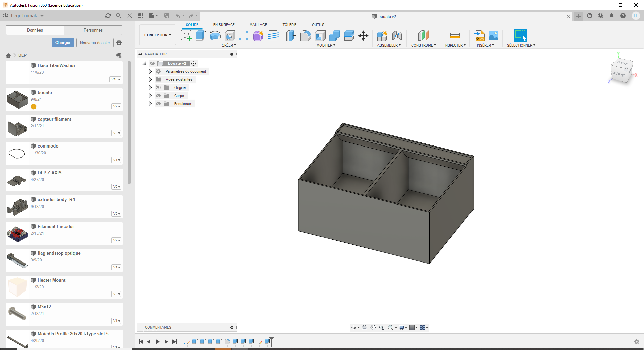This screenshot has width=644, height=350.
Task: Click the Nouveau dossier button
Action: click(95, 43)
